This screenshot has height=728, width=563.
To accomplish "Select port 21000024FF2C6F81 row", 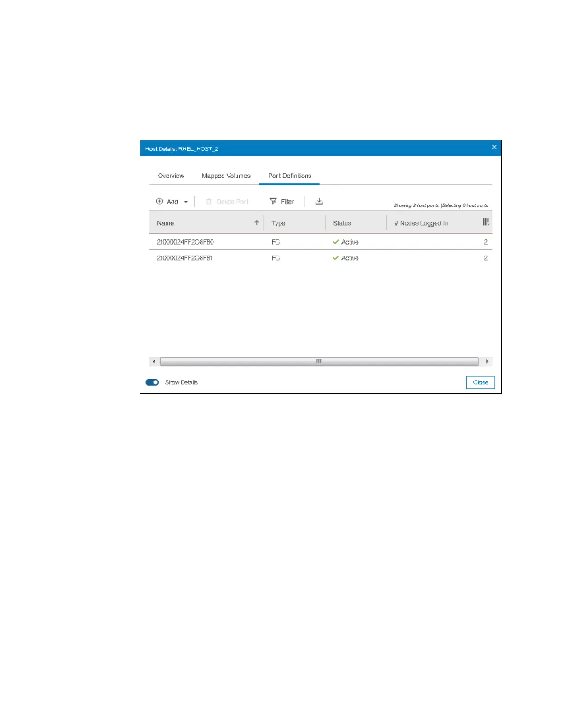I will 321,258.
